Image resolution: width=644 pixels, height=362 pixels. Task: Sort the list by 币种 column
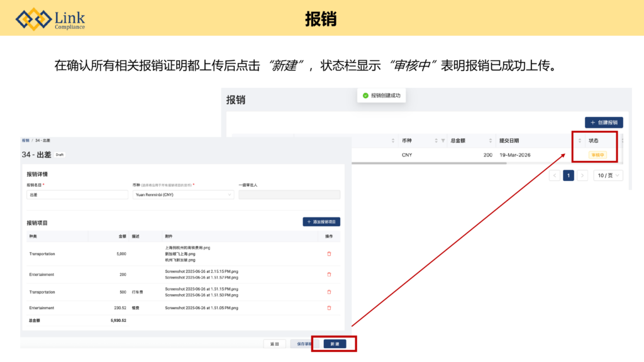click(436, 140)
